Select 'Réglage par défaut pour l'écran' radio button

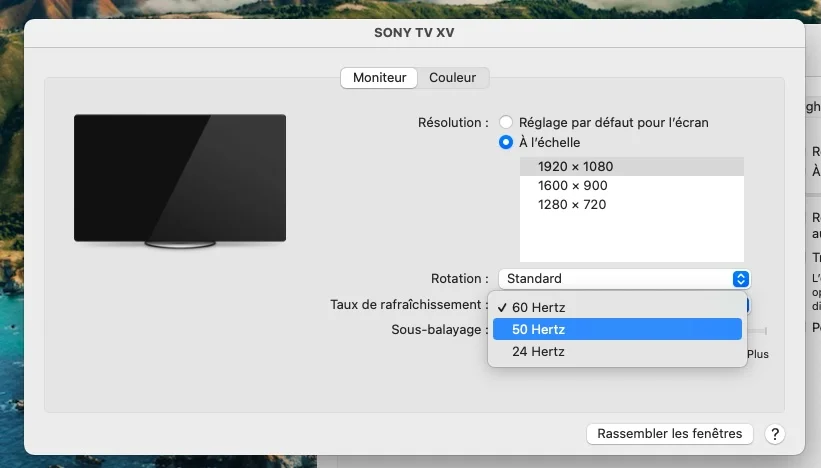coord(506,122)
